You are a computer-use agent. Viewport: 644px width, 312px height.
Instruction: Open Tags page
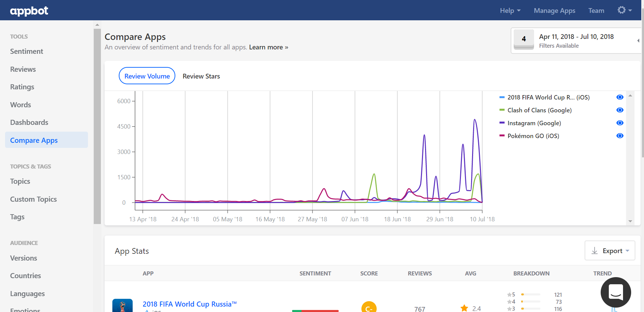pos(17,217)
